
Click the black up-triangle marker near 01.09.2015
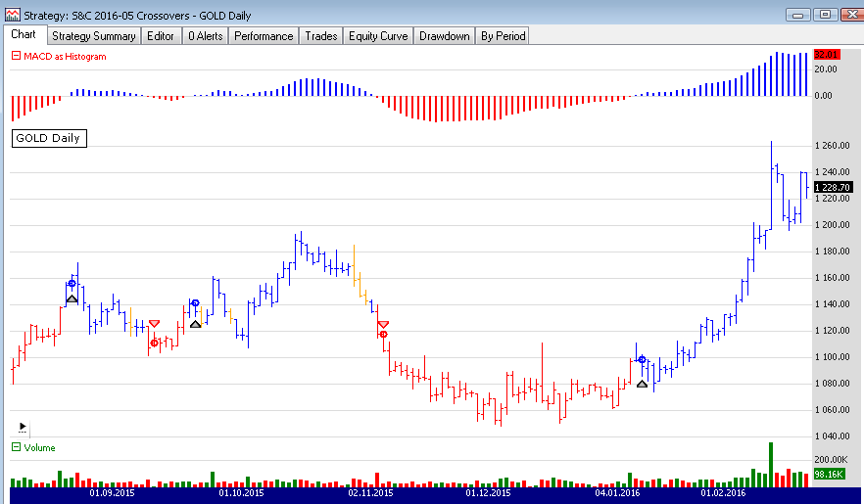(x=72, y=298)
